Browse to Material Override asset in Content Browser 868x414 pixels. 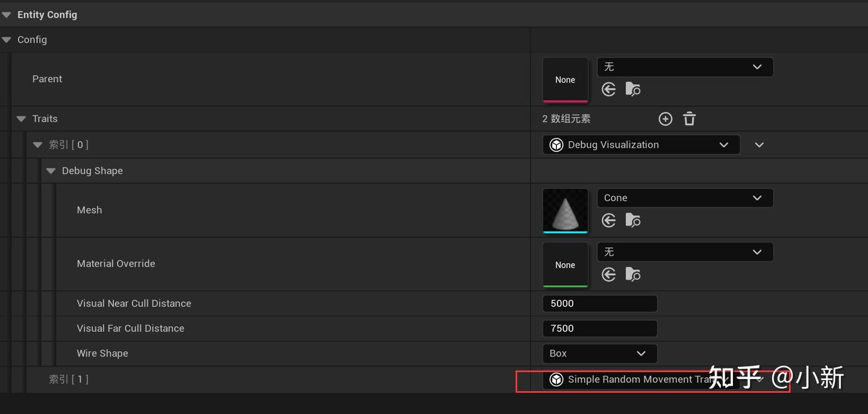pos(633,275)
